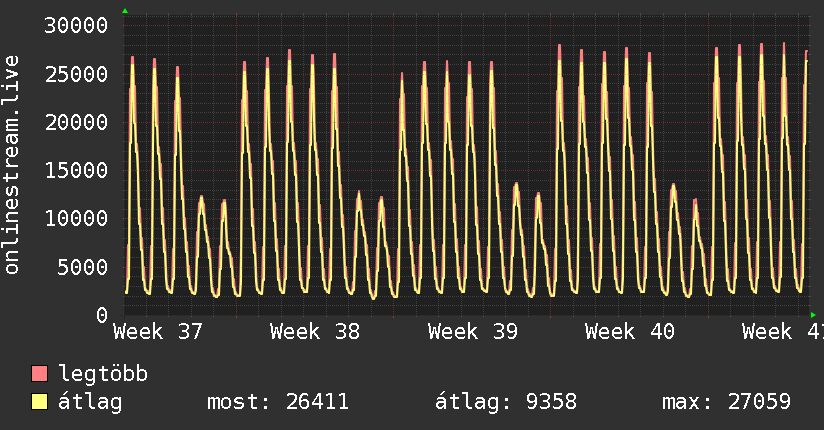
Task: Click the Week 40 axis label
Action: pyautogui.click(x=630, y=332)
